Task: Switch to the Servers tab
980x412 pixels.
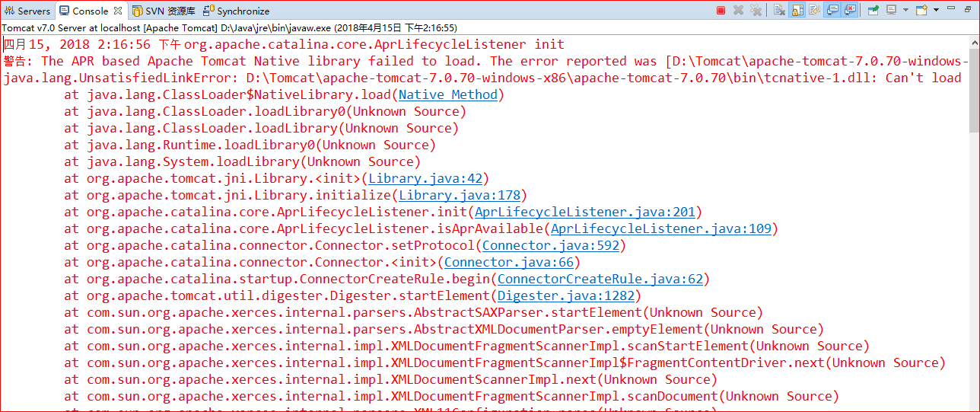Action: tap(28, 11)
